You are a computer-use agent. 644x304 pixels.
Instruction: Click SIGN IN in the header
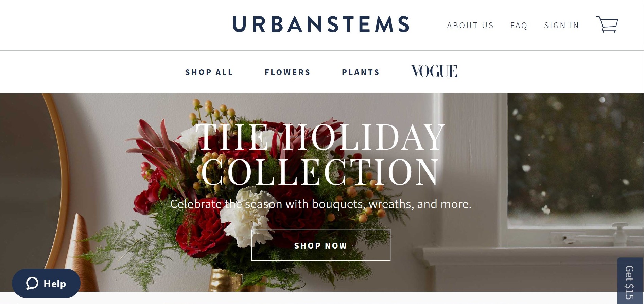pos(561,26)
